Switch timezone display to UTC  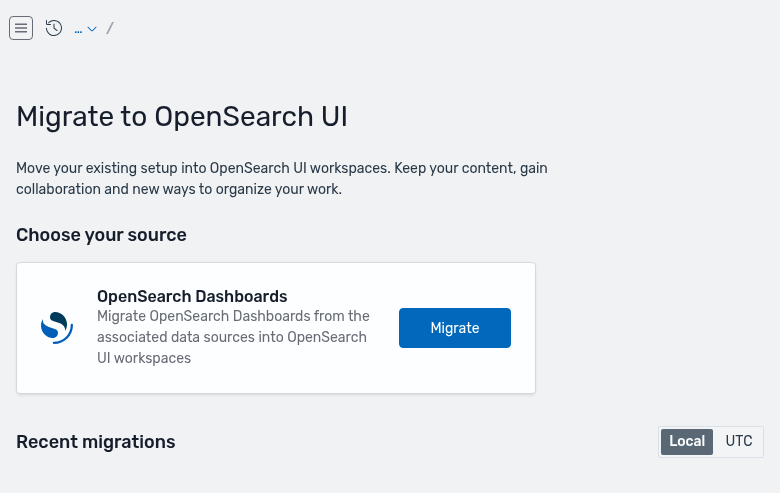(x=739, y=441)
